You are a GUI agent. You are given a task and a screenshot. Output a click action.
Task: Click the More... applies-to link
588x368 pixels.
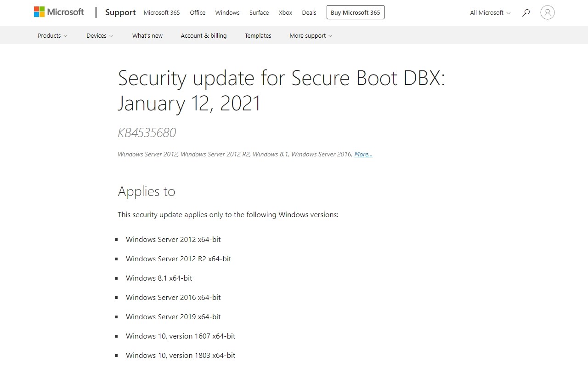(x=363, y=154)
